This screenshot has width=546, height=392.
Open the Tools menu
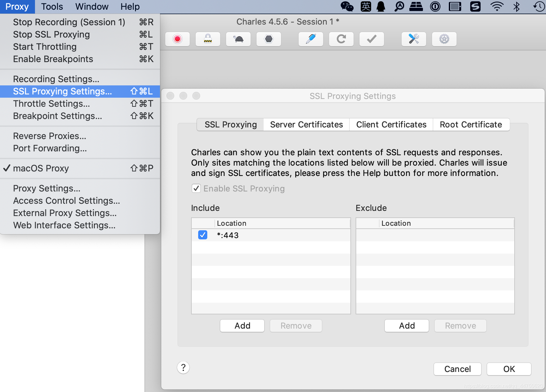pos(52,6)
